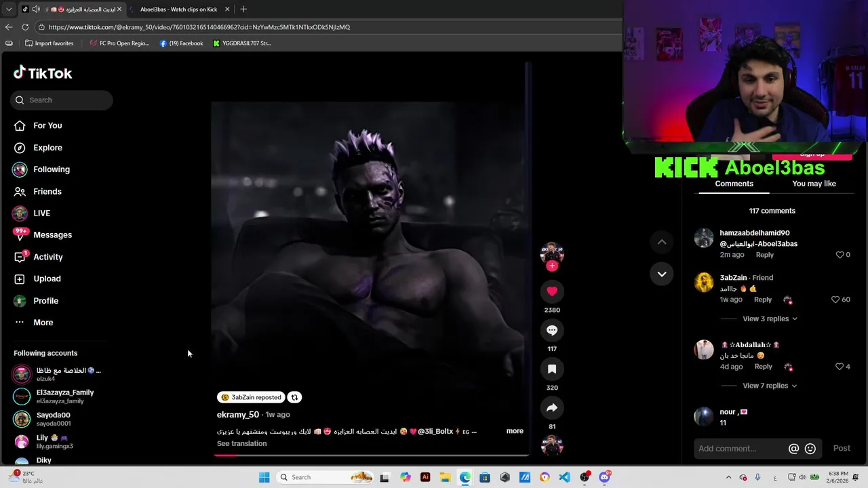The width and height of the screenshot is (868, 488).
Task: Click the 3abZain reposted badge
Action: tap(251, 397)
